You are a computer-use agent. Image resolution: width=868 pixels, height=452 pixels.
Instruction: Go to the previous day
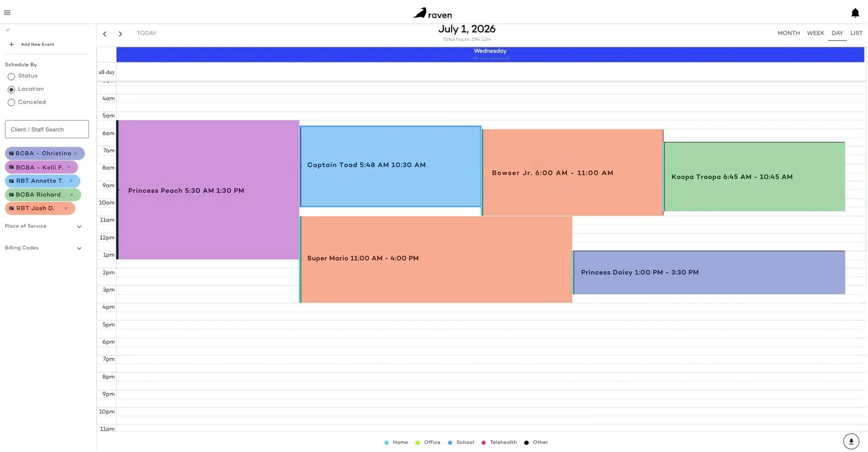coord(105,34)
